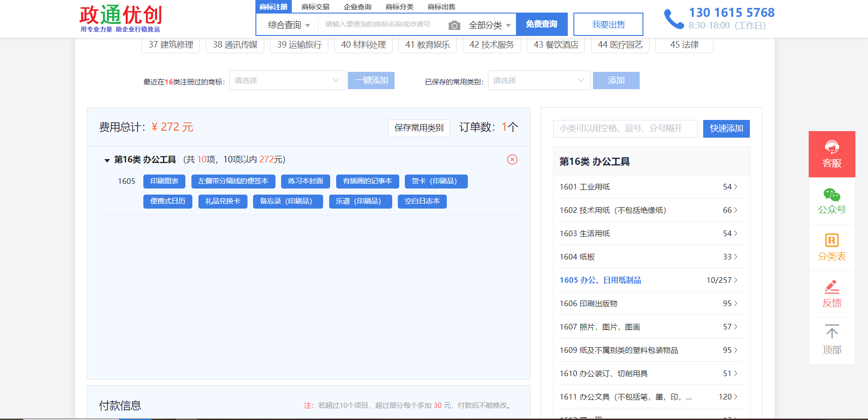Click the 我要出售 button
The image size is (868, 420).
608,24
